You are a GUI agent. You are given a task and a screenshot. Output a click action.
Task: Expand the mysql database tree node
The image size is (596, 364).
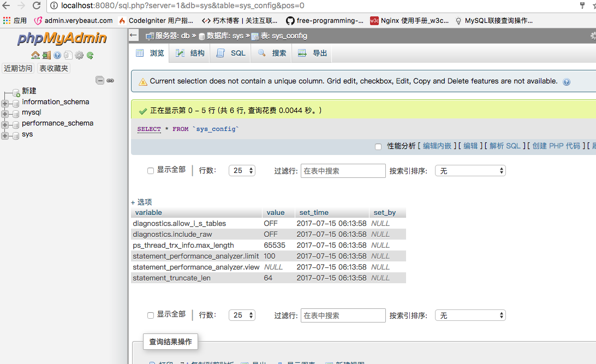click(5, 114)
